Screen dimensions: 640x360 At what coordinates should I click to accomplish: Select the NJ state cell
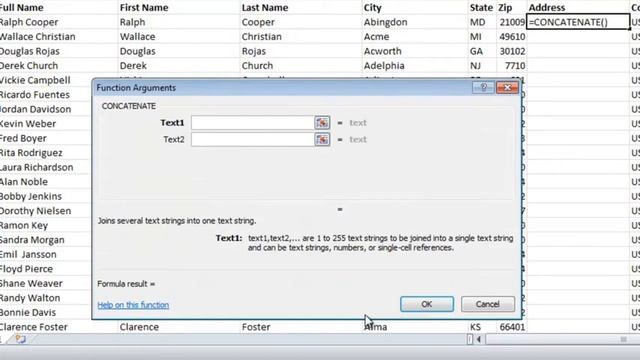482,66
